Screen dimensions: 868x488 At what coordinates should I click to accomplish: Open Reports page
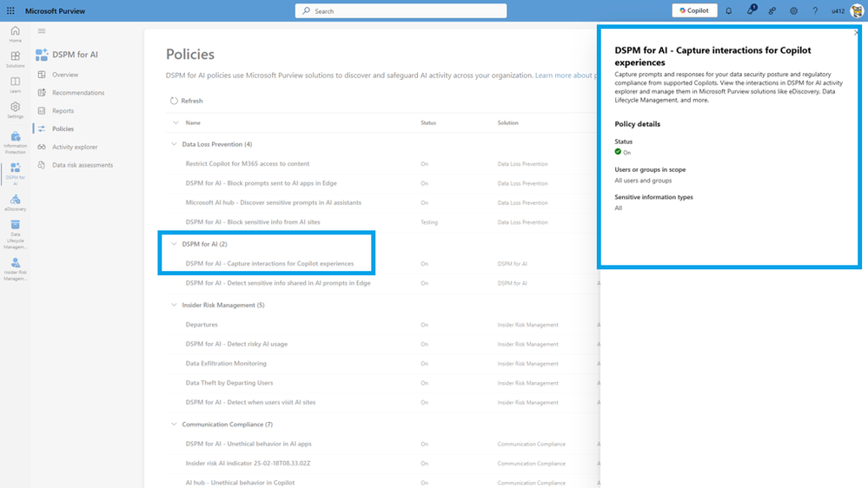click(63, 110)
